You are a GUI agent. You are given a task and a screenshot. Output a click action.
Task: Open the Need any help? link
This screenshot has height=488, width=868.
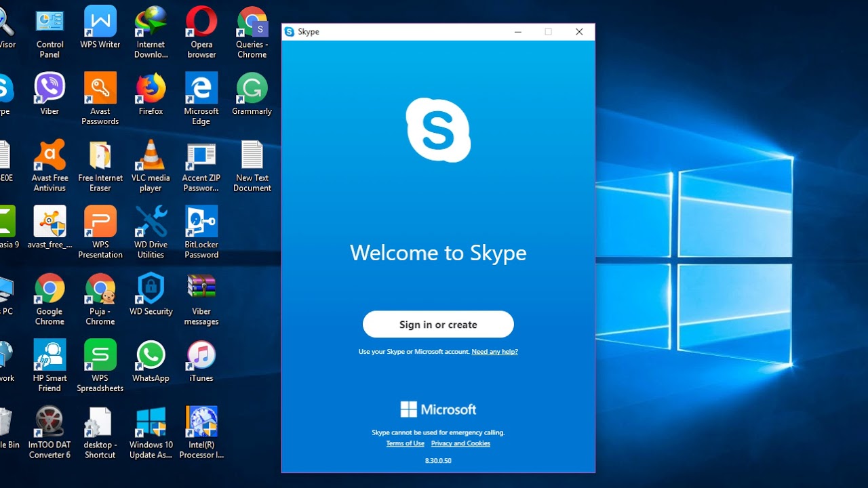point(494,352)
